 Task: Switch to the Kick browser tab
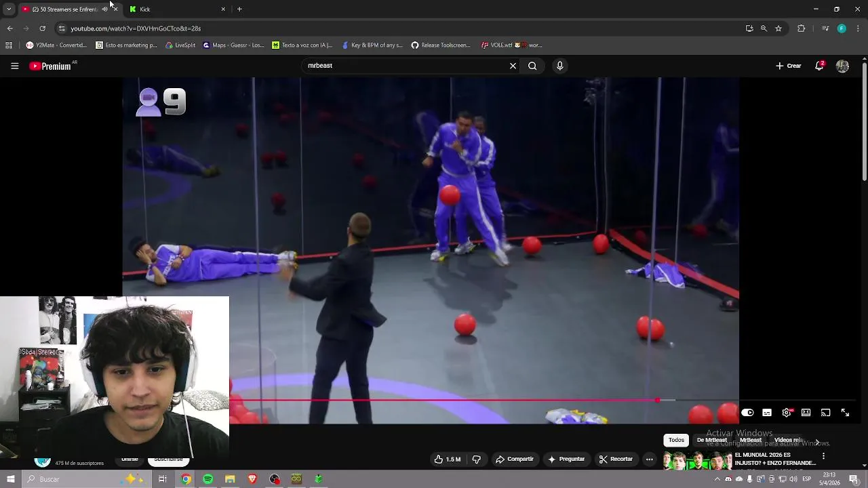(x=176, y=9)
